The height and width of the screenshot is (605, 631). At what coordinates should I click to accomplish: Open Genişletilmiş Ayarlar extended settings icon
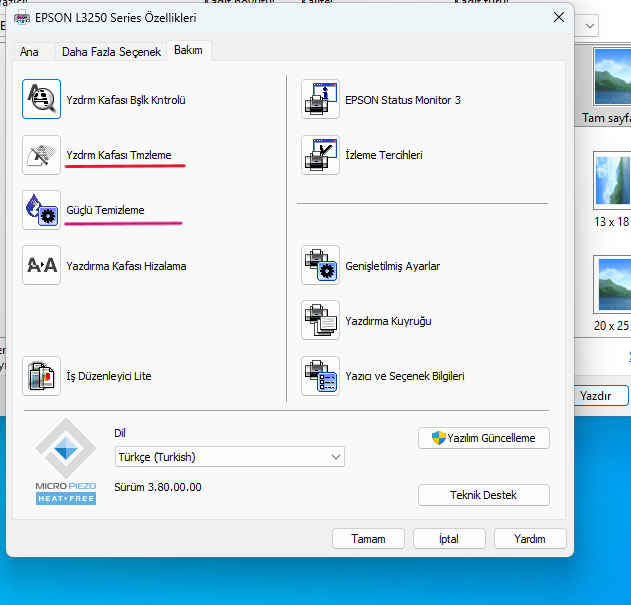click(x=320, y=265)
